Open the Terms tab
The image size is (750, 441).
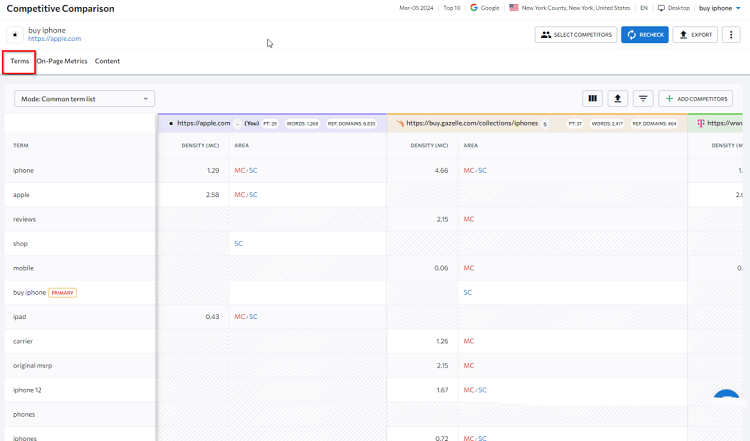click(20, 61)
